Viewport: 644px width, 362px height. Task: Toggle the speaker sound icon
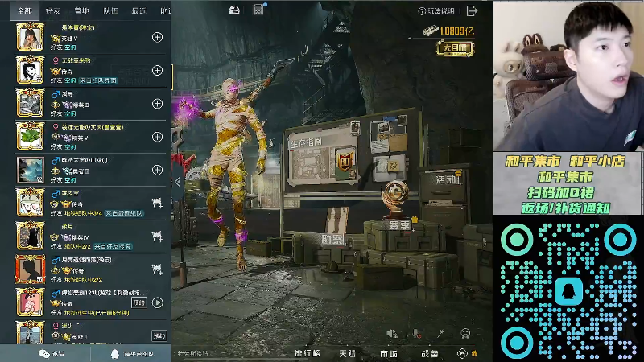(x=392, y=334)
